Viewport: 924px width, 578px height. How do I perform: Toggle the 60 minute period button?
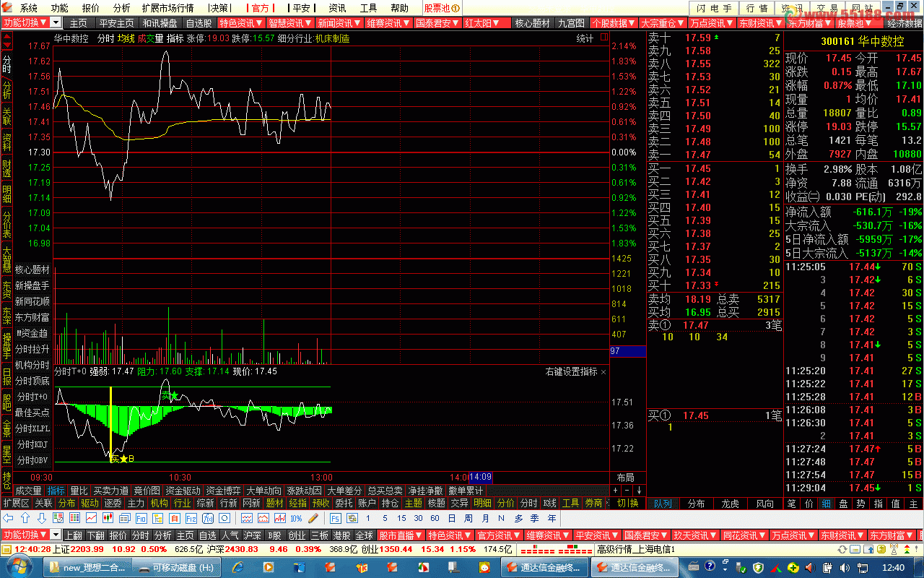pyautogui.click(x=435, y=518)
